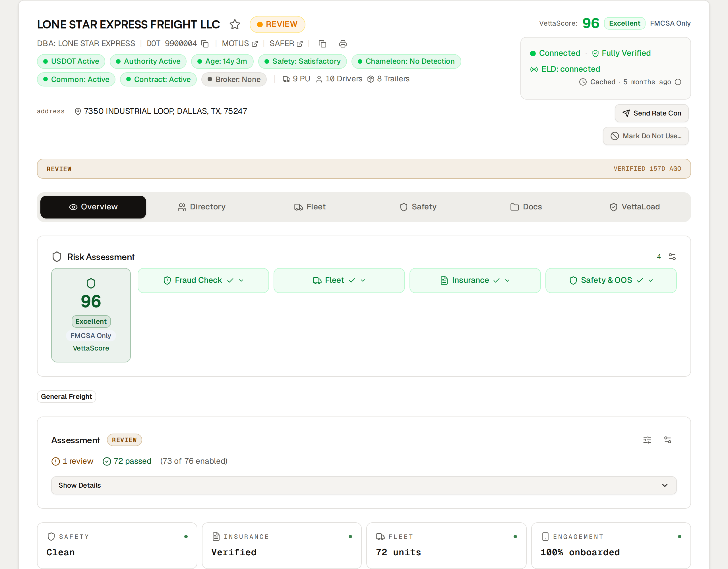Click the Safety card shield icon

point(51,537)
